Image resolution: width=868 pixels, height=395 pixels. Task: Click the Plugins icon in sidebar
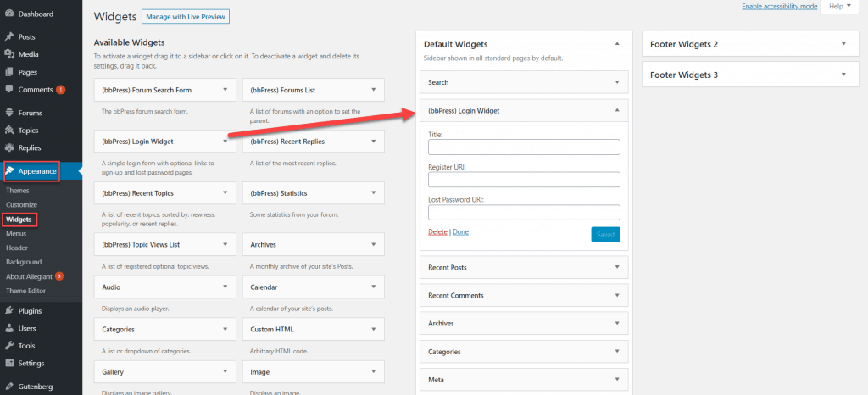tap(8, 311)
